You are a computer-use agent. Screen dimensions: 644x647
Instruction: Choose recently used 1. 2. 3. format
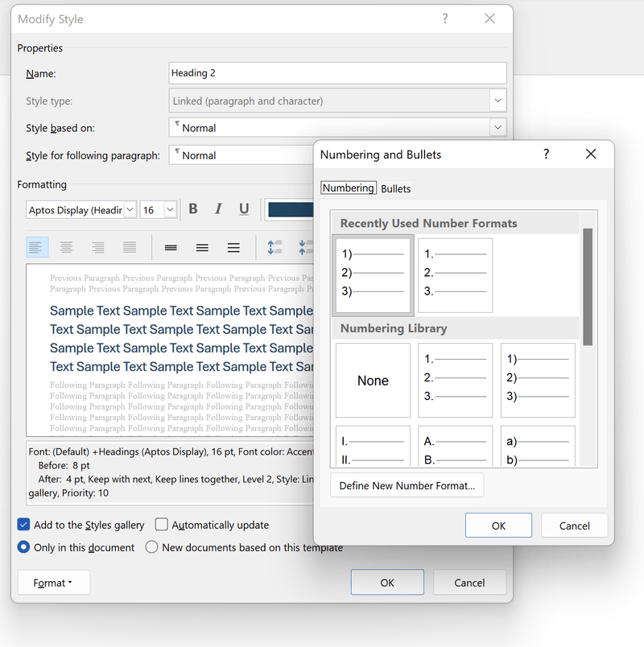pyautogui.click(x=456, y=275)
